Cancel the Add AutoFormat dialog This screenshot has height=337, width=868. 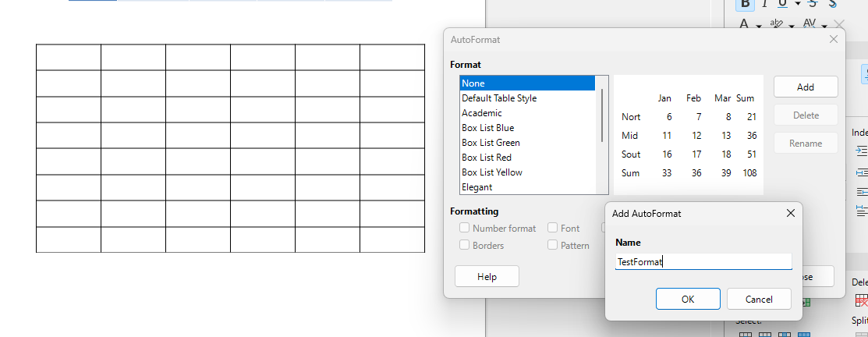pyautogui.click(x=759, y=299)
